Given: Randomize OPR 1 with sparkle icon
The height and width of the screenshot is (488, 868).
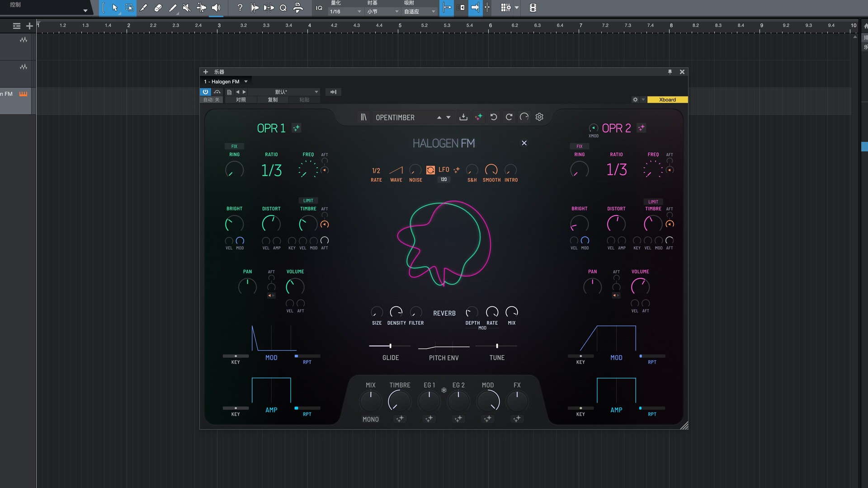Looking at the screenshot, I should [x=296, y=128].
